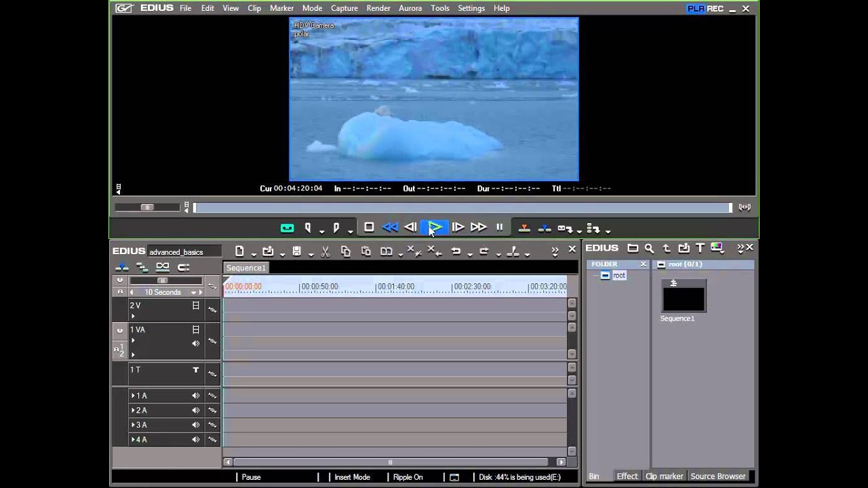Open the New Sequence dropdown arrow
Screen dimensions: 868x488
coord(253,255)
